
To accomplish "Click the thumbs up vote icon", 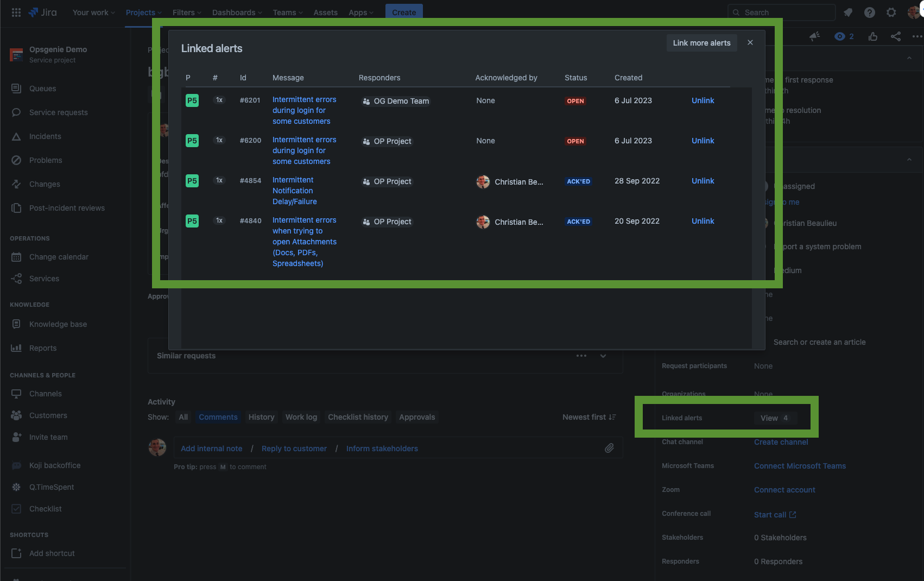I will point(873,36).
